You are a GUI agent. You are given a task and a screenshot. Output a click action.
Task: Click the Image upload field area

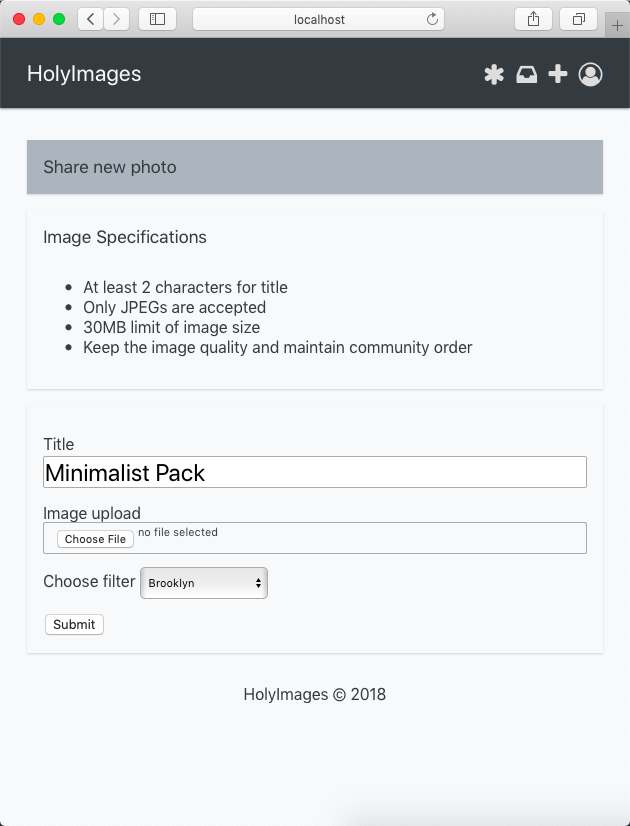400,538
